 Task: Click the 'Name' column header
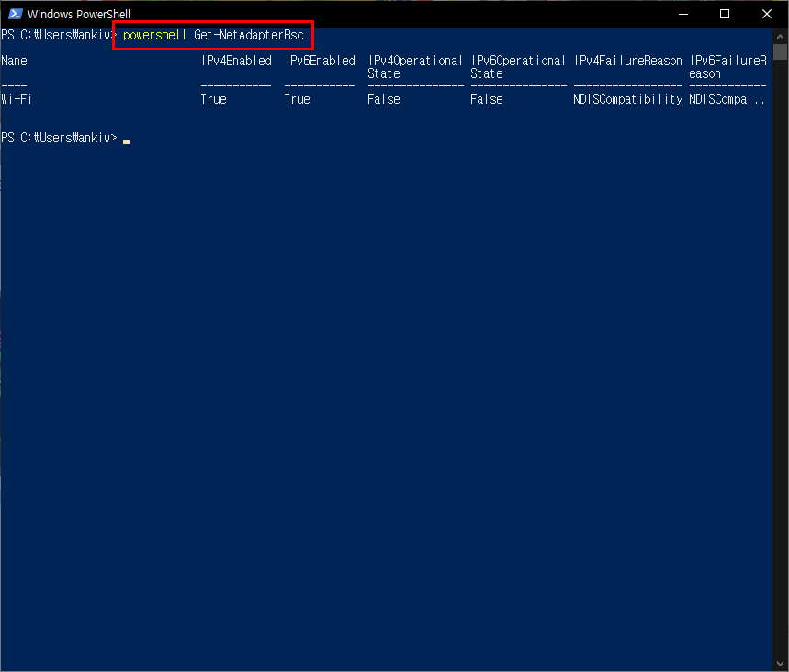14,61
